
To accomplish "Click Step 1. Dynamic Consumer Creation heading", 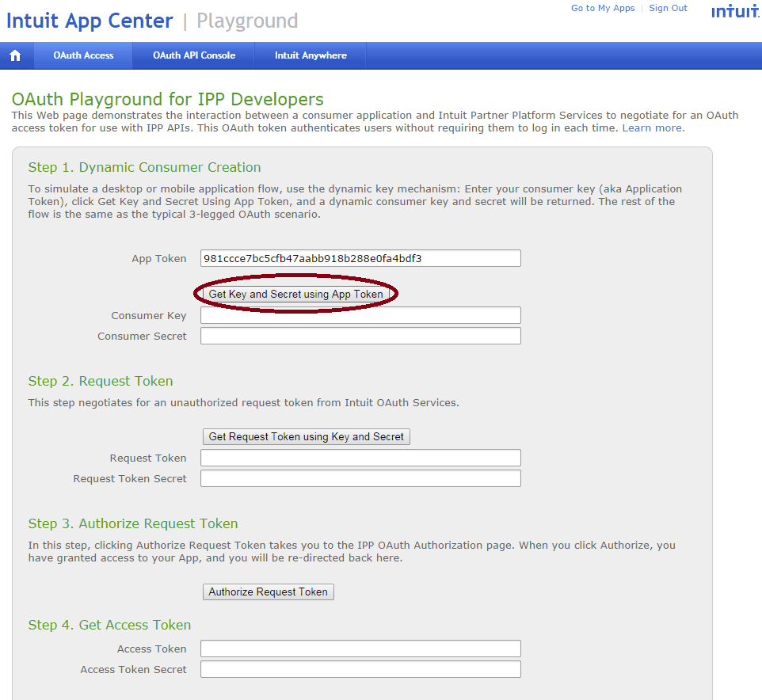I will pyautogui.click(x=144, y=167).
